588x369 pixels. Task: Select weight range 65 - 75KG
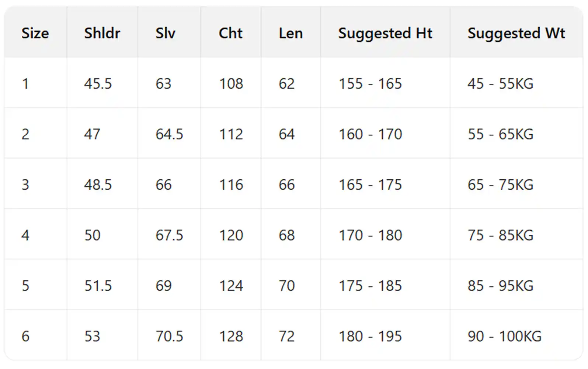pyautogui.click(x=500, y=185)
